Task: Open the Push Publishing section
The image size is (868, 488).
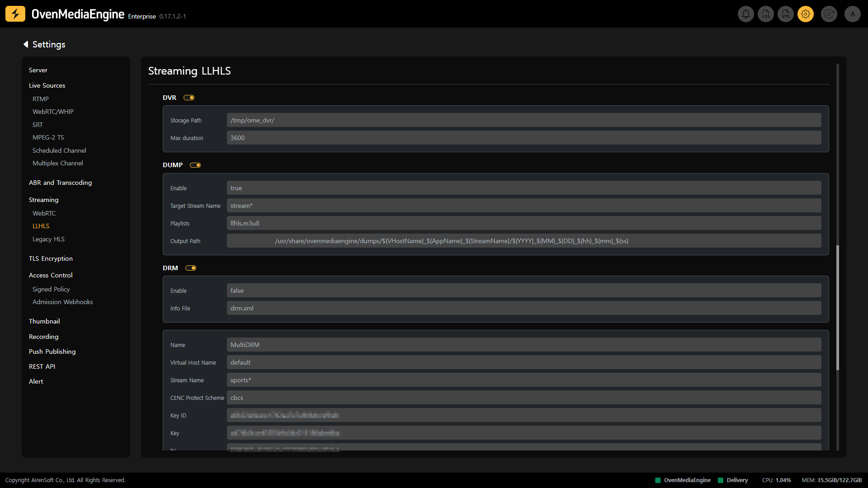Action: click(52, 352)
